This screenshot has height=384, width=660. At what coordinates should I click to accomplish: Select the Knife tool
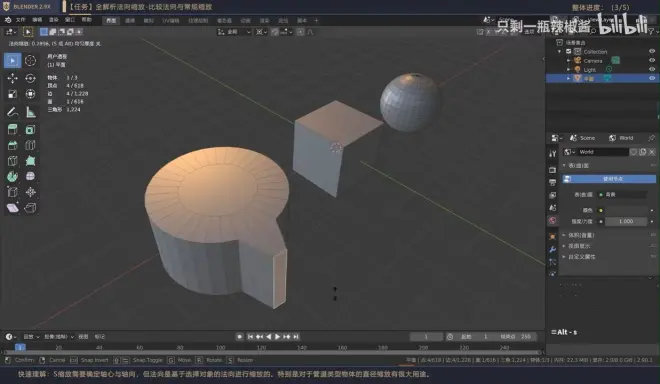pyautogui.click(x=13, y=161)
